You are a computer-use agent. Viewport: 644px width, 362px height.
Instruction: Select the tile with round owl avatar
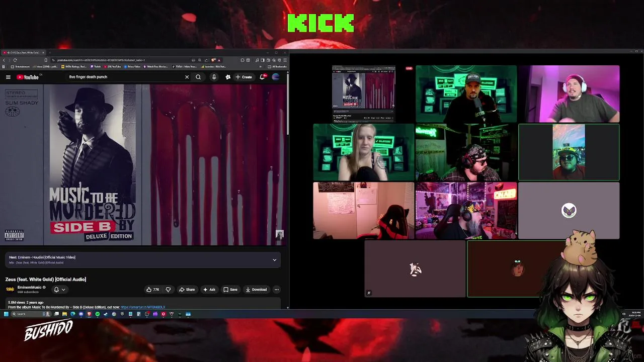click(x=569, y=211)
